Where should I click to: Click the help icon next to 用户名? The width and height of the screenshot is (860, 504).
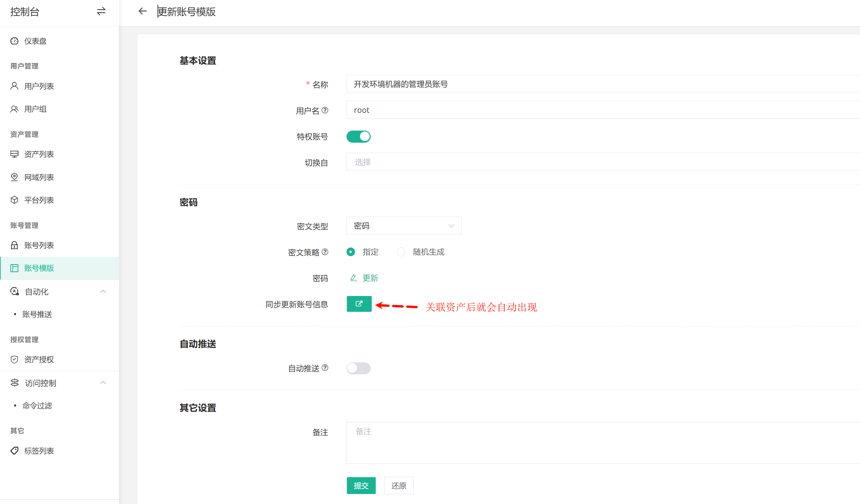click(x=325, y=110)
